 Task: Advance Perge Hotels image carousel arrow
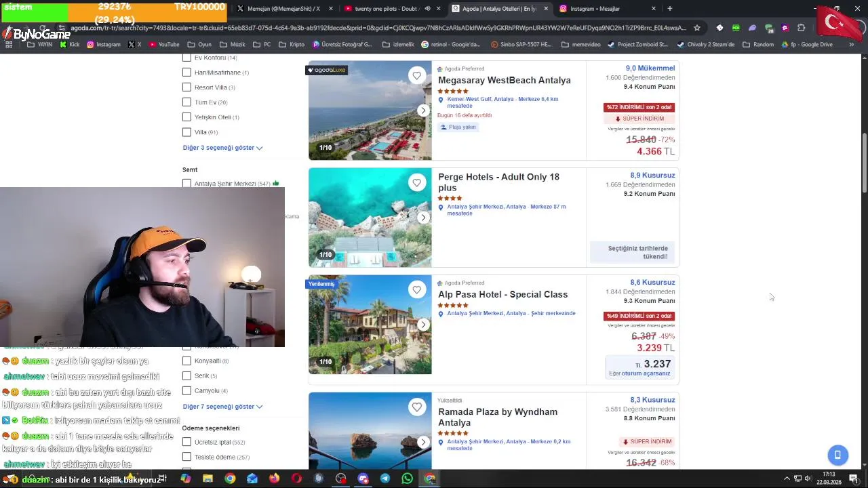coord(423,218)
